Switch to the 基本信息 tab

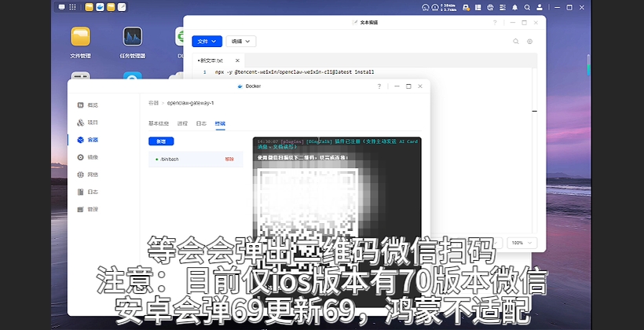pos(159,123)
